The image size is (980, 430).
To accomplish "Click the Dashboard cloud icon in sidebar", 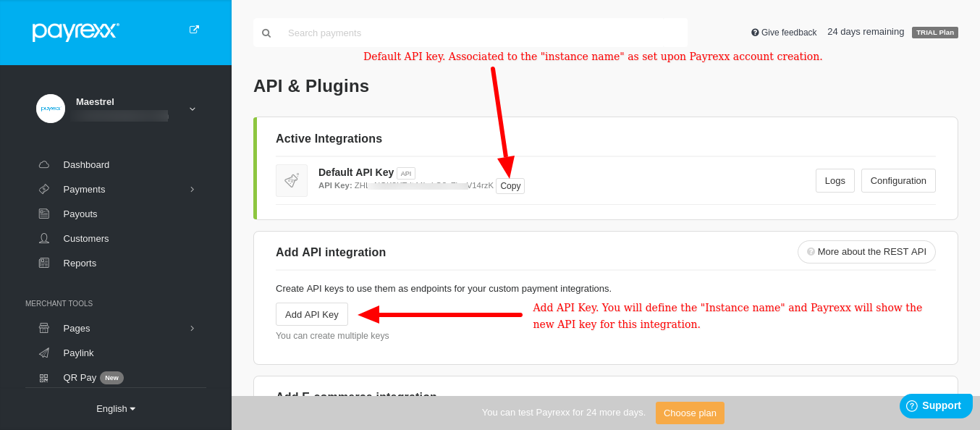I will click(44, 164).
